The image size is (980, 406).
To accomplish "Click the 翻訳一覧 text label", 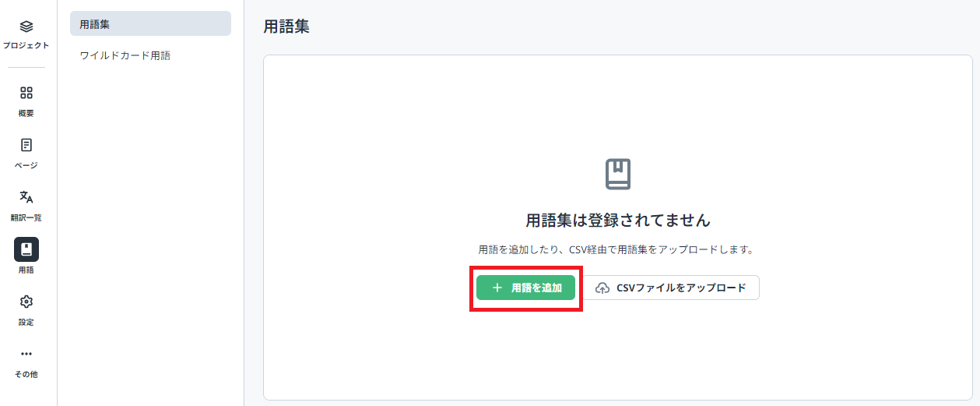I will (x=26, y=217).
